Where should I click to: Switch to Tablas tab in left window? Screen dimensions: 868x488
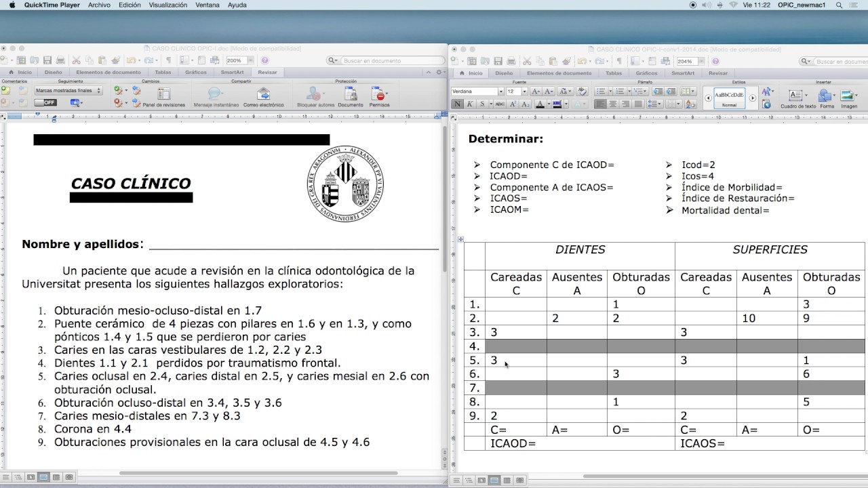[163, 72]
